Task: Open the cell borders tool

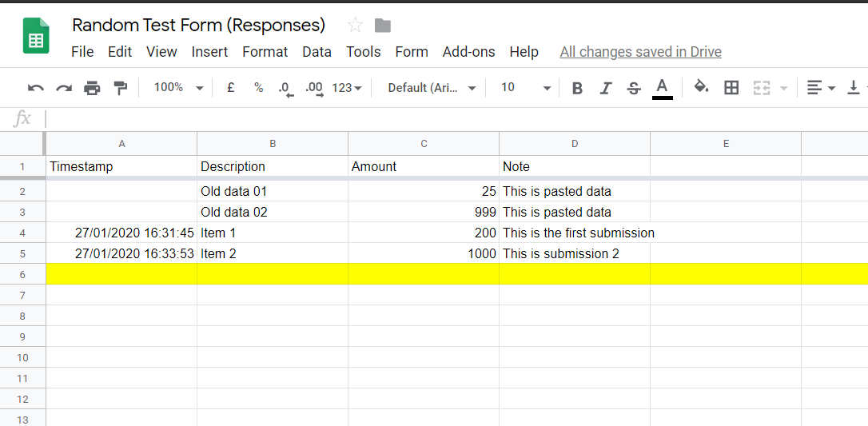Action: tap(731, 88)
